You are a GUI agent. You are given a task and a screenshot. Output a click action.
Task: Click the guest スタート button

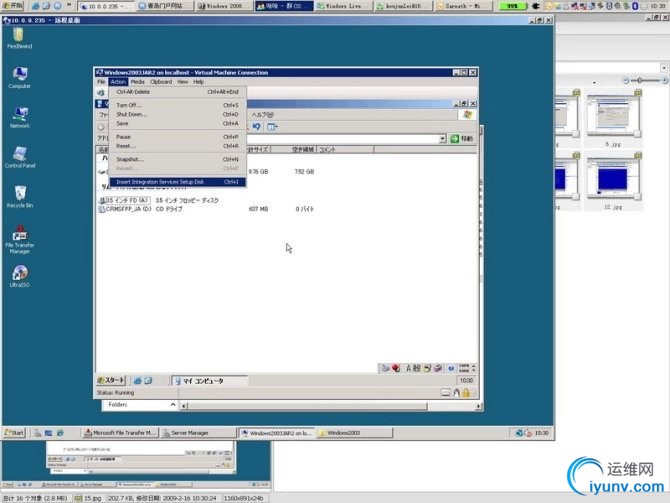click(x=111, y=380)
